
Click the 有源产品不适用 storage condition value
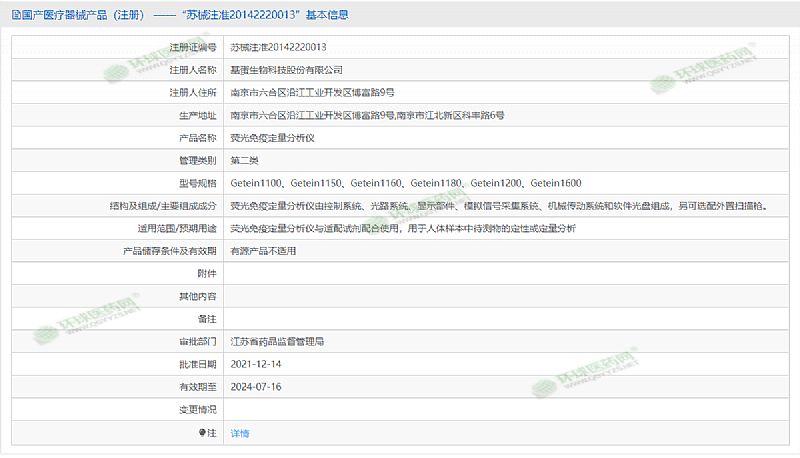click(263, 251)
